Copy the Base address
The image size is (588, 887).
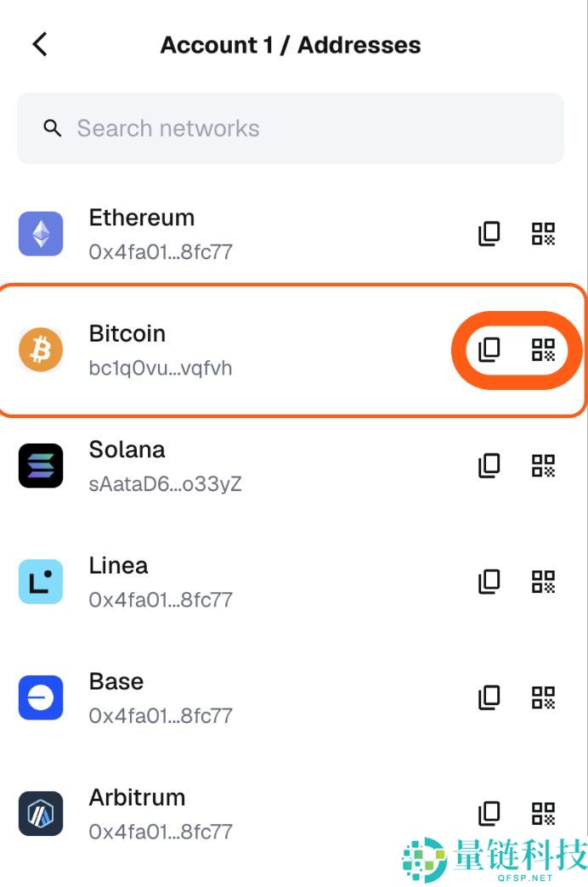click(x=489, y=698)
